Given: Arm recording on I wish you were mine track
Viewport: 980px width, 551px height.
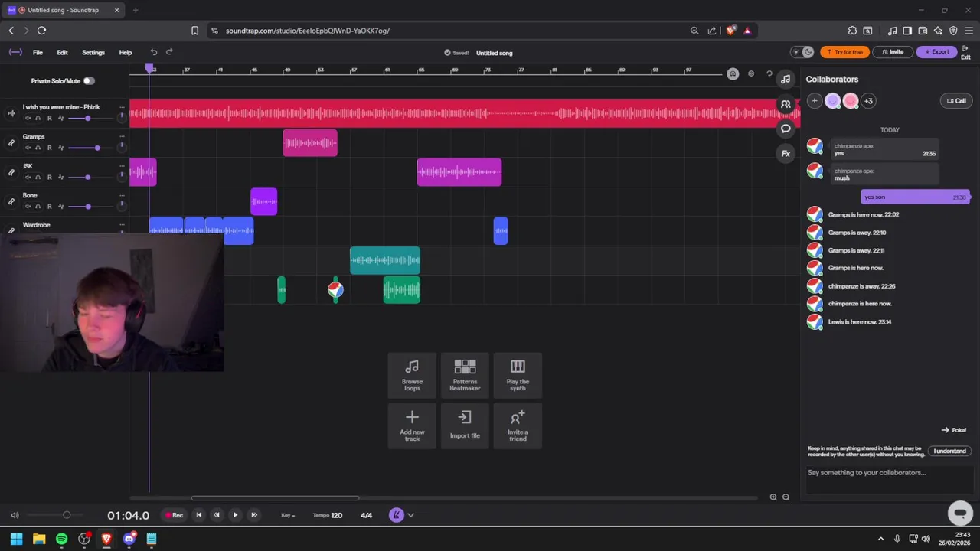Looking at the screenshot, I should coord(50,118).
